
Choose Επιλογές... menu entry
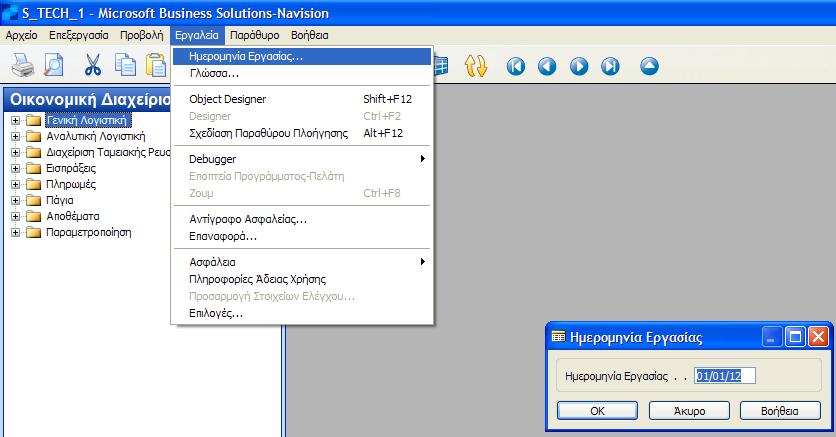point(302,313)
